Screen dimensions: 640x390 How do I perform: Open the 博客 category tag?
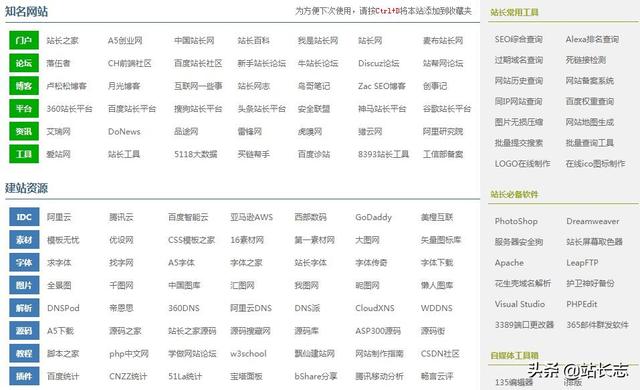click(x=24, y=86)
